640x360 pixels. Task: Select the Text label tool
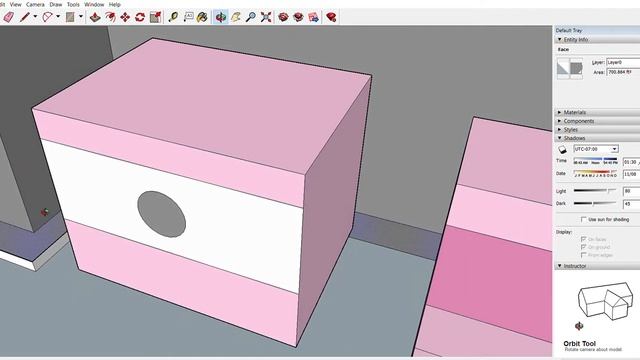pyautogui.click(x=188, y=17)
